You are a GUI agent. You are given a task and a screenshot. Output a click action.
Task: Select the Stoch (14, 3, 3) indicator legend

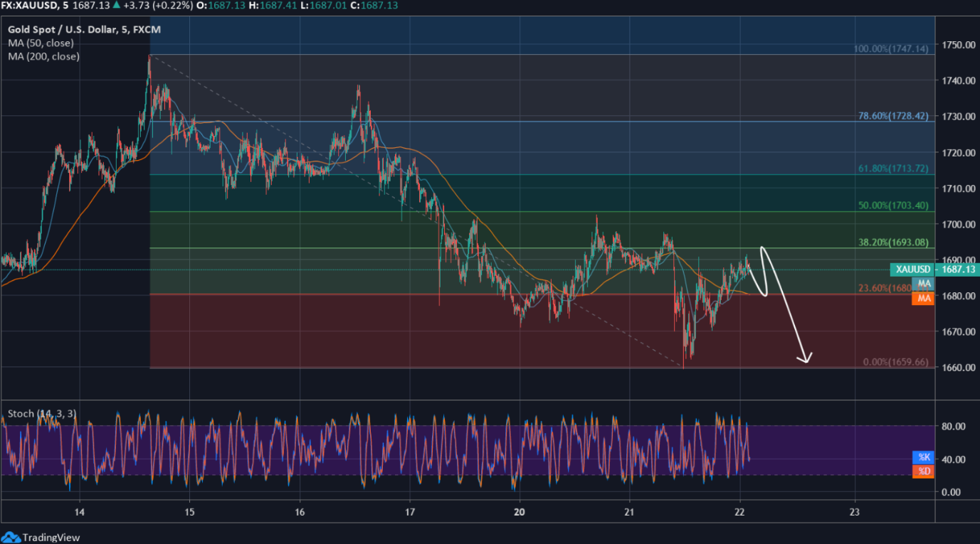point(42,413)
